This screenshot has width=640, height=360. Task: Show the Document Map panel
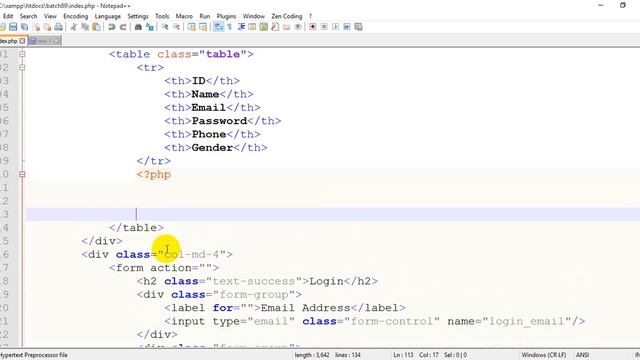coord(264,27)
